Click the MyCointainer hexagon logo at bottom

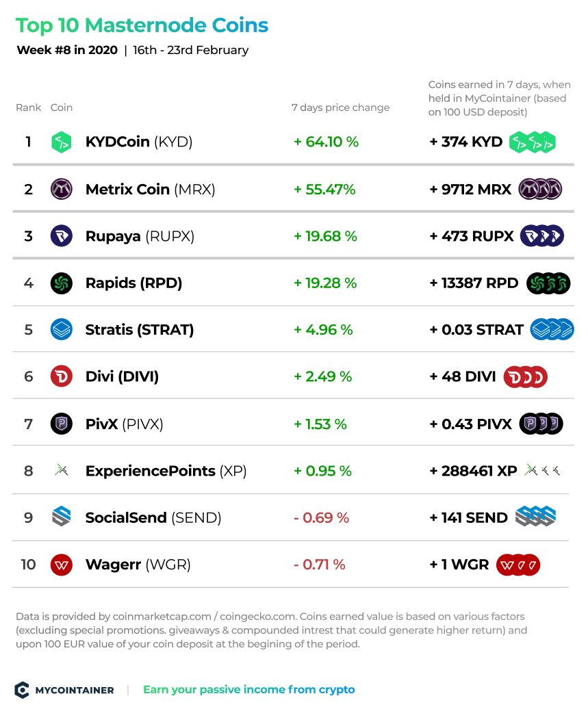click(22, 690)
